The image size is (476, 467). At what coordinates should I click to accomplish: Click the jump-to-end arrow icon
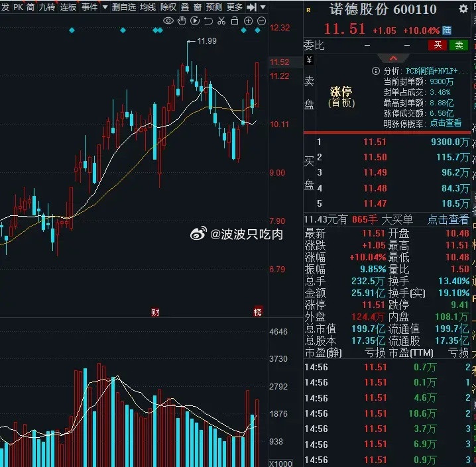click(251, 7)
